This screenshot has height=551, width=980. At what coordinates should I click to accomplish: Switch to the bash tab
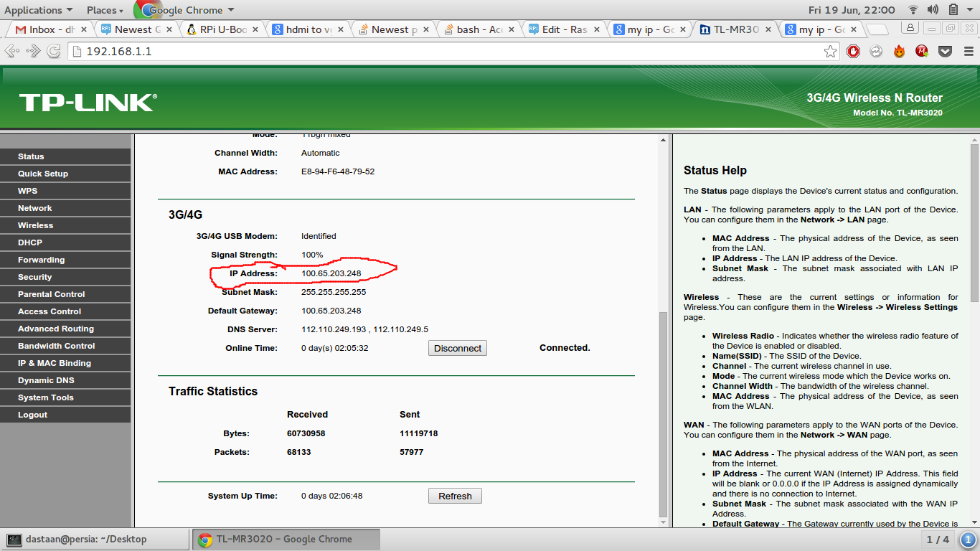[478, 29]
